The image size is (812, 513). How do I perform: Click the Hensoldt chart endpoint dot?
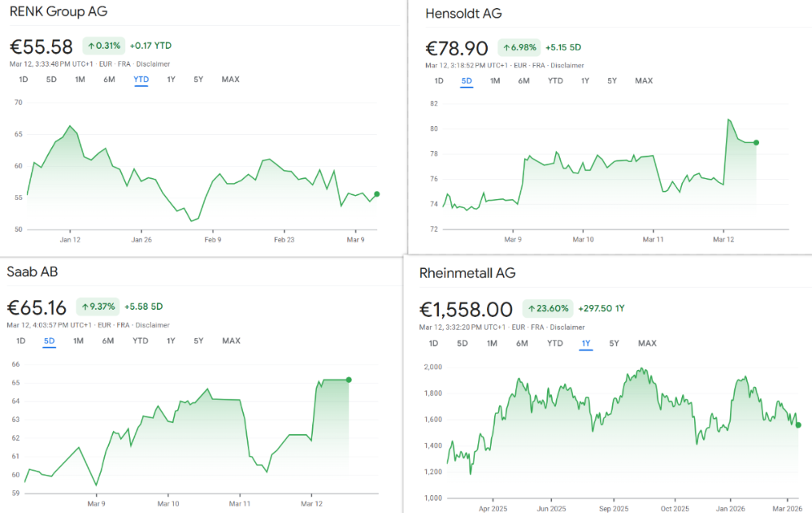(x=757, y=142)
